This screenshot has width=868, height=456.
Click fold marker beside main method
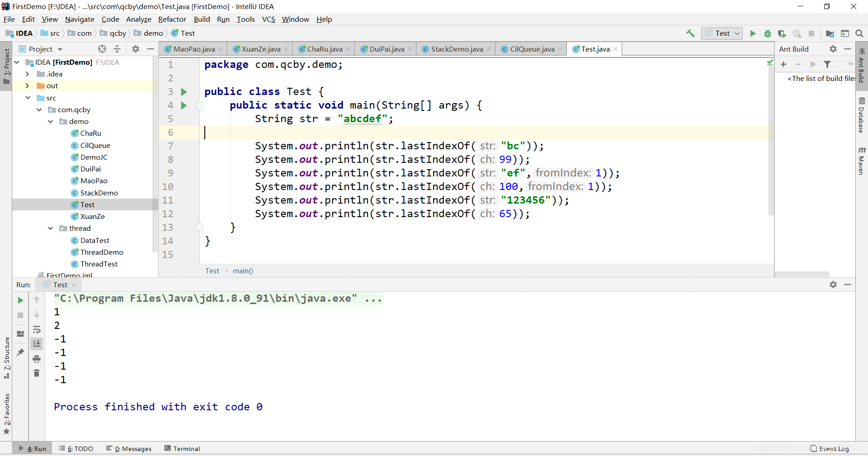pos(199,106)
